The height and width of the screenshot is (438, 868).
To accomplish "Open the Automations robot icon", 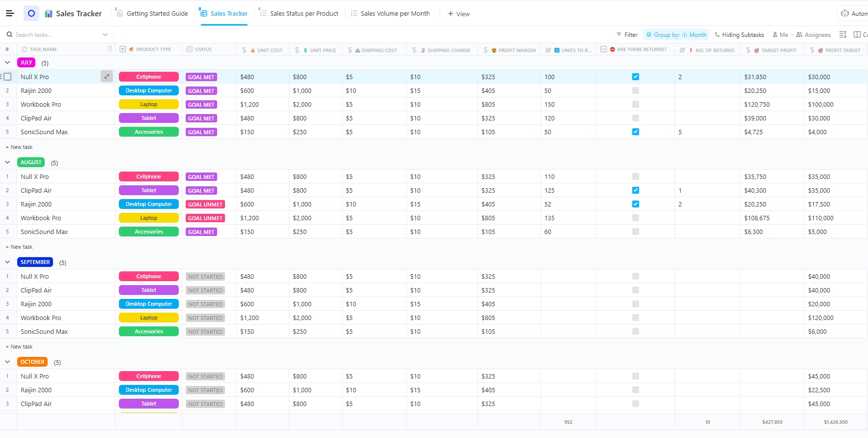I will pos(845,14).
